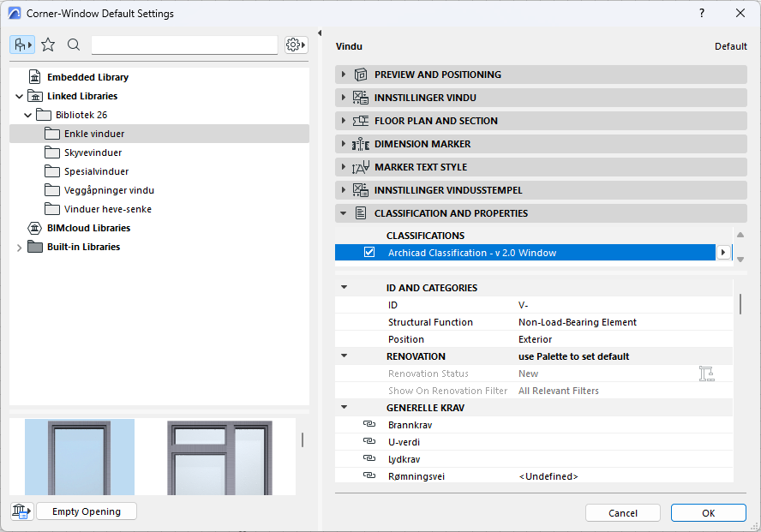
Task: Click the link icon beside U-verdi
Action: pos(369,442)
